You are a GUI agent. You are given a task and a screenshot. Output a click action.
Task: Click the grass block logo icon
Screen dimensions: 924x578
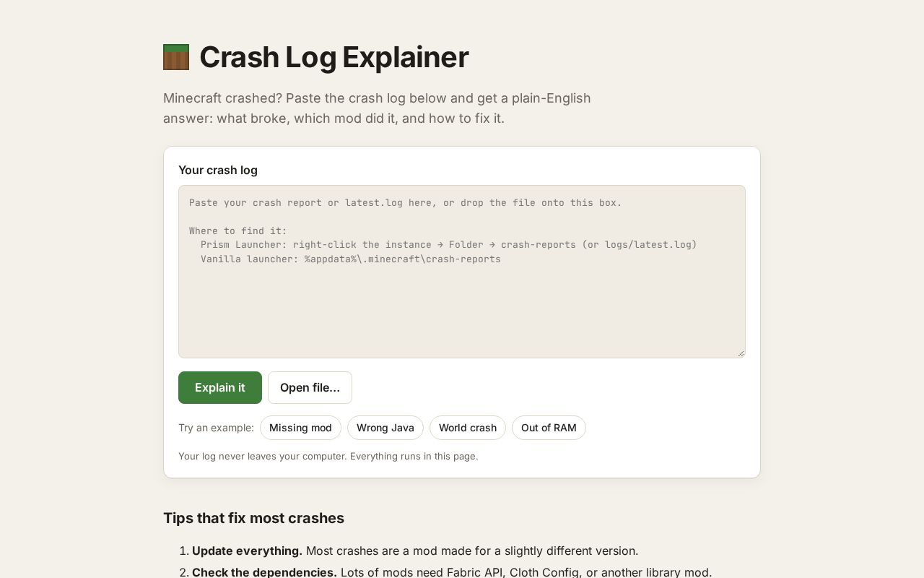(176, 57)
